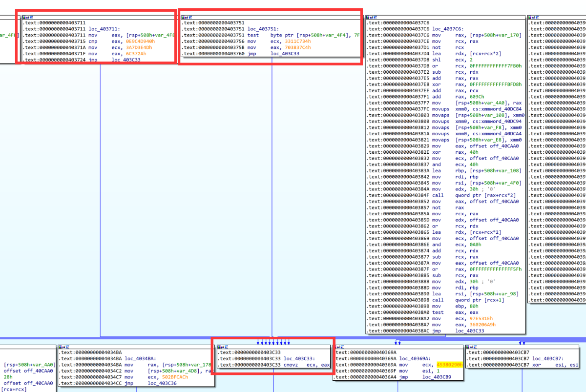Select the and ecx, 0A0h instruction

(423, 245)
